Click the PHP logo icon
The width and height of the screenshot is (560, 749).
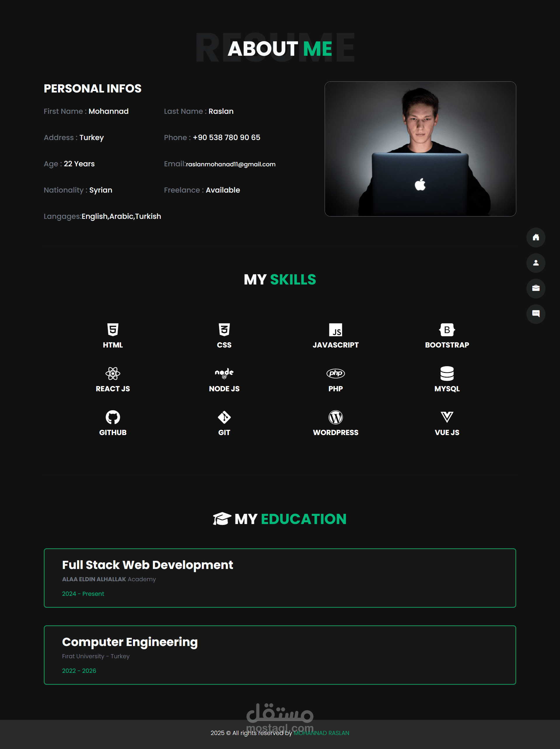(x=335, y=373)
